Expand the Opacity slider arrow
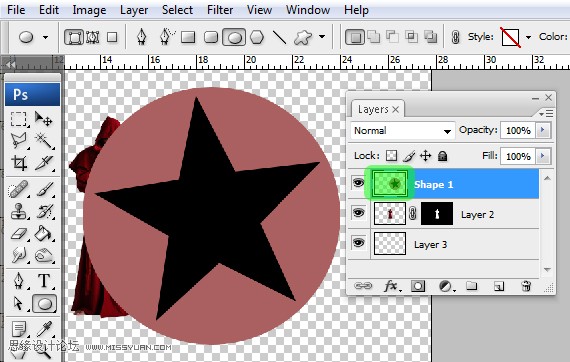Screen dimensions: 570x362 (543, 130)
